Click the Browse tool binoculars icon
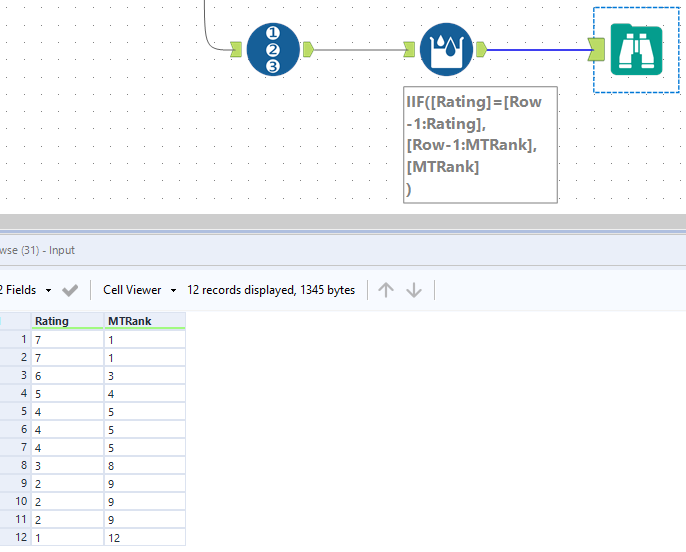The width and height of the screenshot is (686, 552). [636, 49]
